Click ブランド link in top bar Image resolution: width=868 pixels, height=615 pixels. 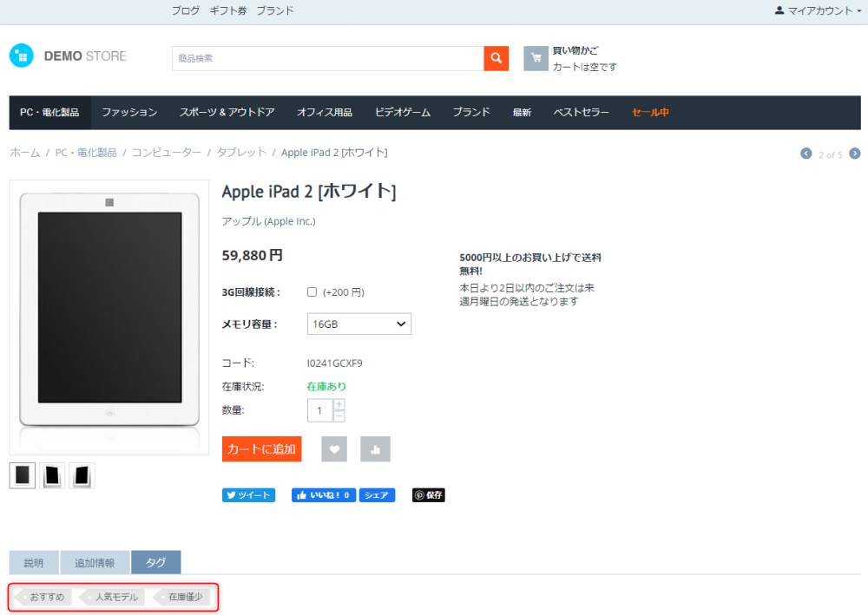(275, 10)
